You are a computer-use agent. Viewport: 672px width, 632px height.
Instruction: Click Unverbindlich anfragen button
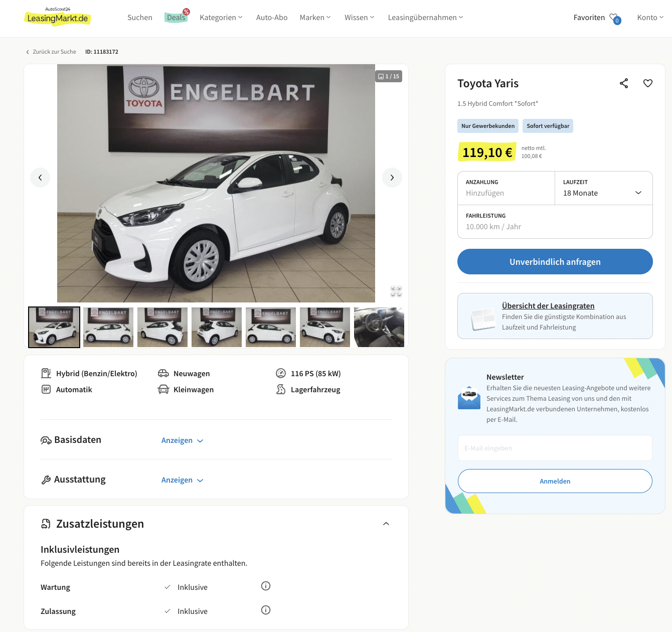click(555, 262)
